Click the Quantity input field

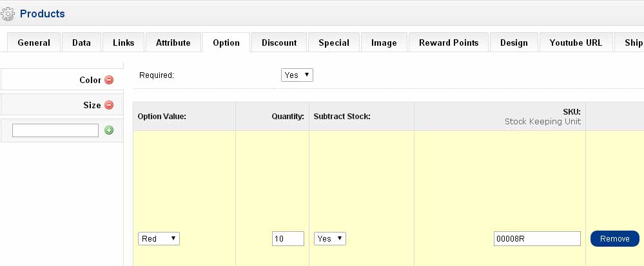[288, 238]
